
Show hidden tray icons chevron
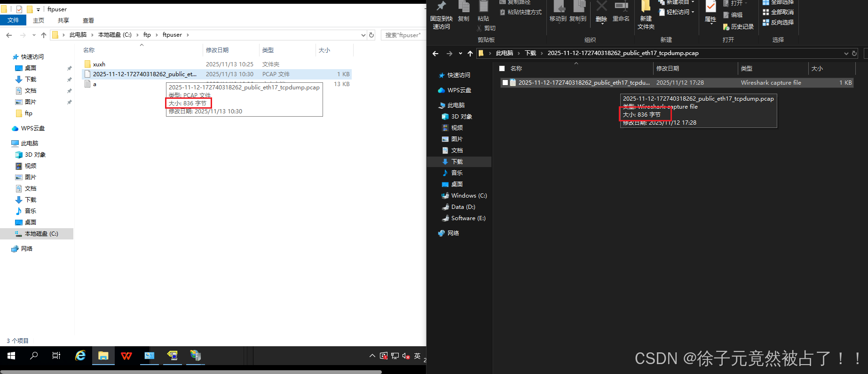372,356
